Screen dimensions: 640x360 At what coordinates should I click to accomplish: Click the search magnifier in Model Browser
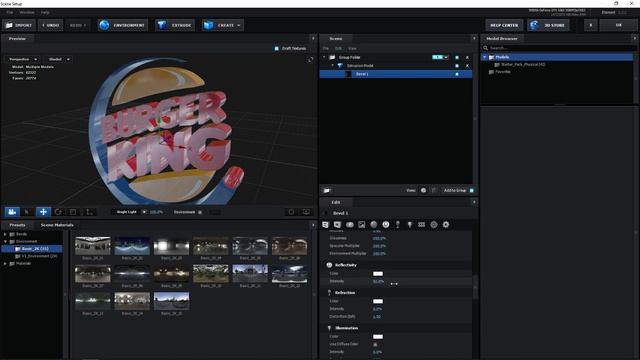(486, 48)
